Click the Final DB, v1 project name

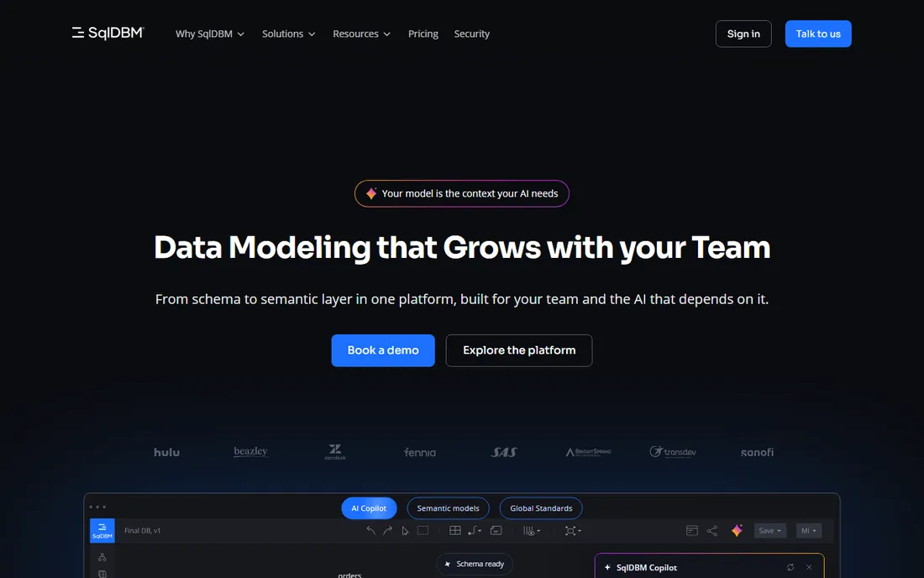(142, 530)
